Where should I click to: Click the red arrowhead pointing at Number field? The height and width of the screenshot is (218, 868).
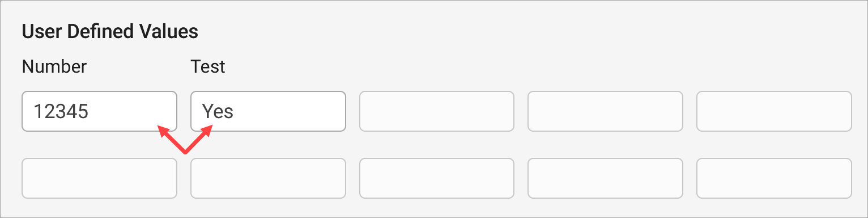[163, 131]
